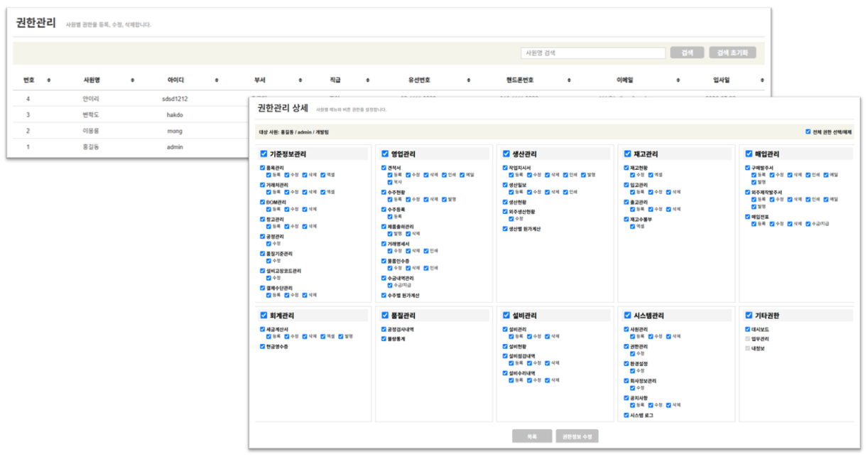The image size is (868, 457).
Task: Sort the list by the 번호 column arrows
Action: point(48,80)
